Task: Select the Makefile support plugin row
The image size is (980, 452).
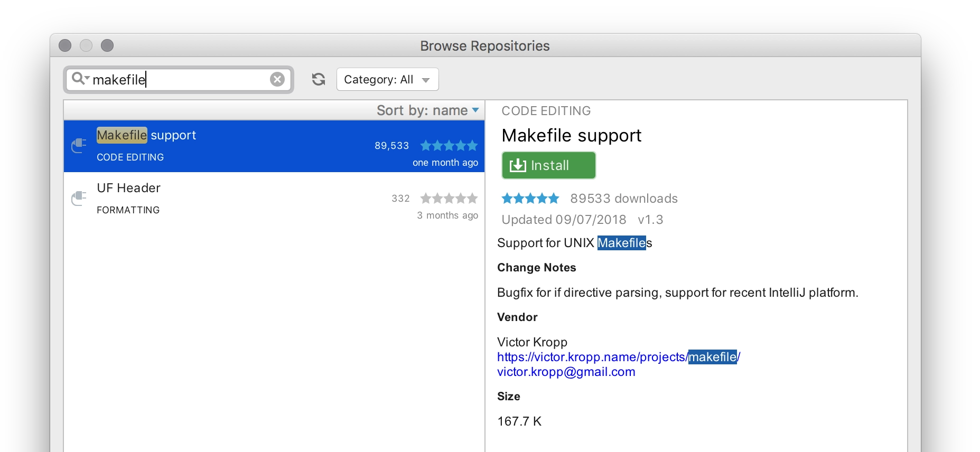Action: click(274, 146)
